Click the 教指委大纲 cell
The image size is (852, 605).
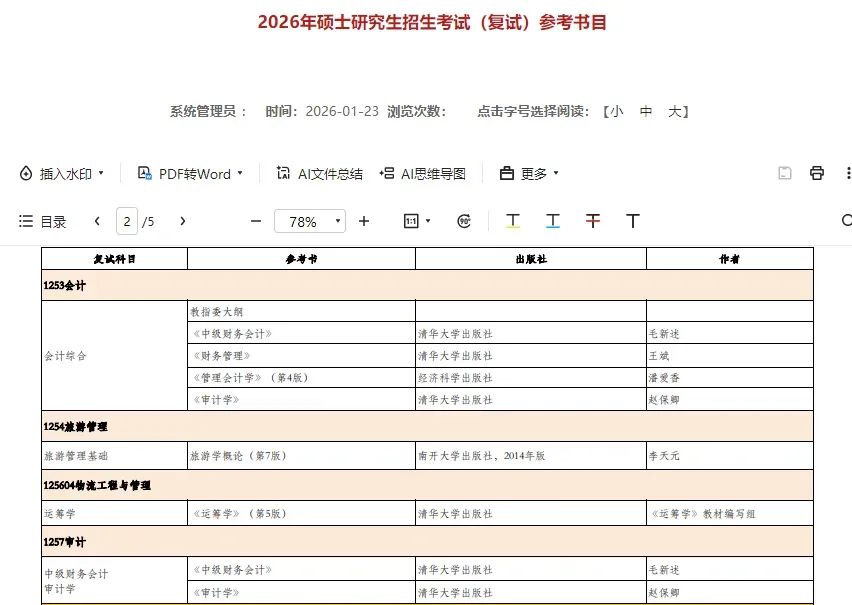point(302,311)
